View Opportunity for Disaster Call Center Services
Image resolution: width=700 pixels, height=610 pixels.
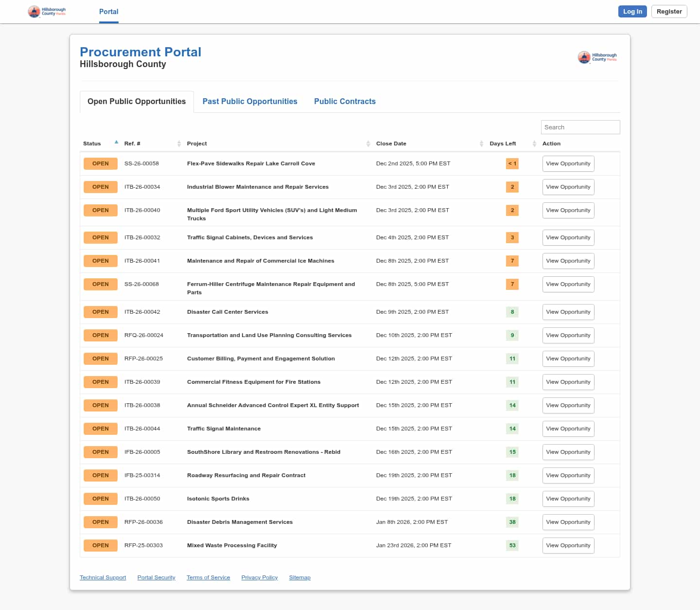pos(568,312)
